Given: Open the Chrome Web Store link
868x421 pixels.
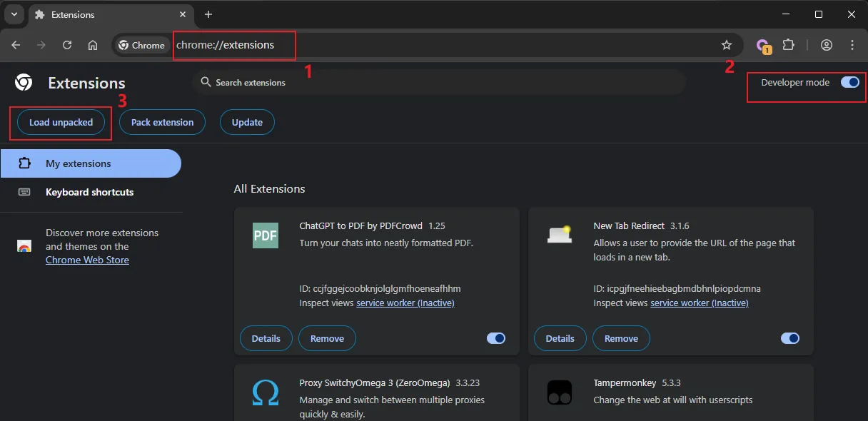Looking at the screenshot, I should (x=87, y=260).
